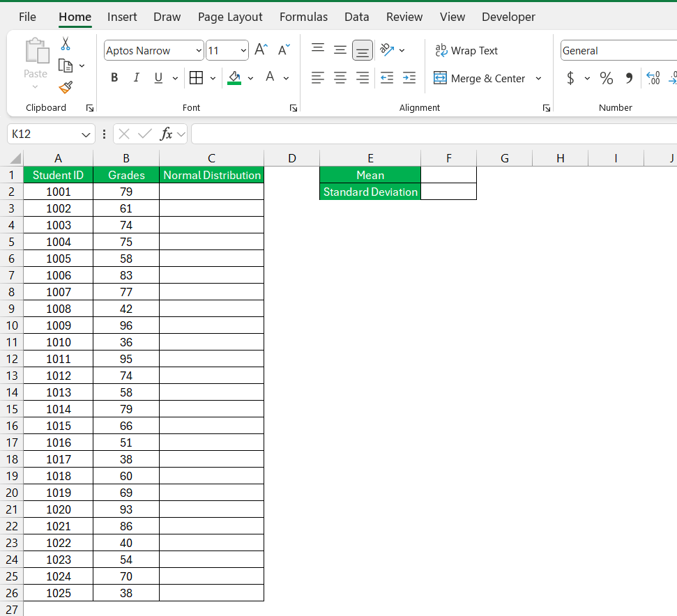This screenshot has height=616, width=677.
Task: Click the formula bar Enter checkmark
Action: 144,134
